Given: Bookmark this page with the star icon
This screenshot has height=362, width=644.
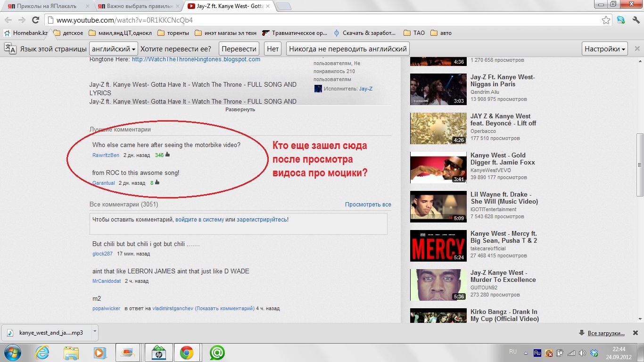Looking at the screenshot, I should tap(606, 20).
